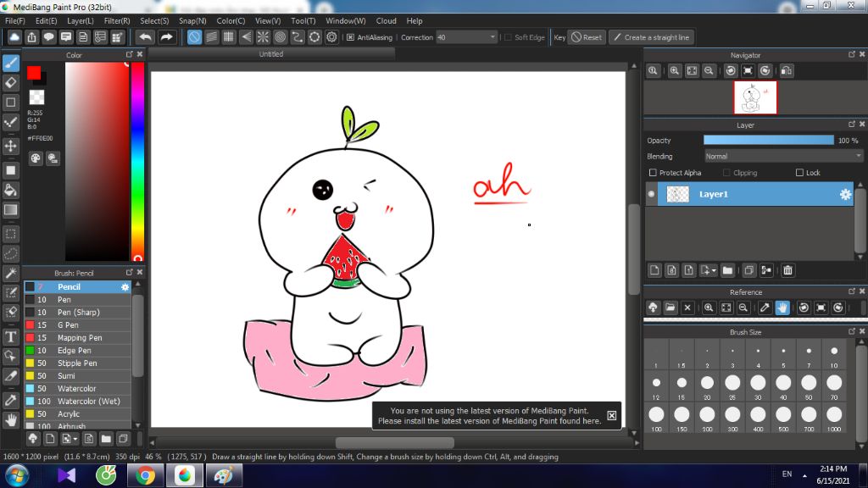Add new folder in Layer panel
Viewport: 868px width, 488px height.
tap(727, 270)
